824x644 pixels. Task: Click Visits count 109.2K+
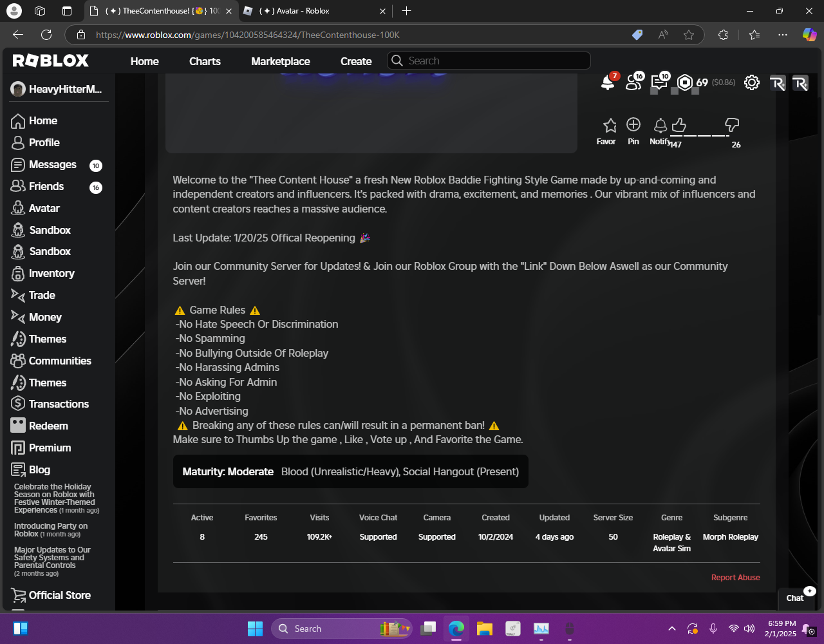[x=319, y=537]
